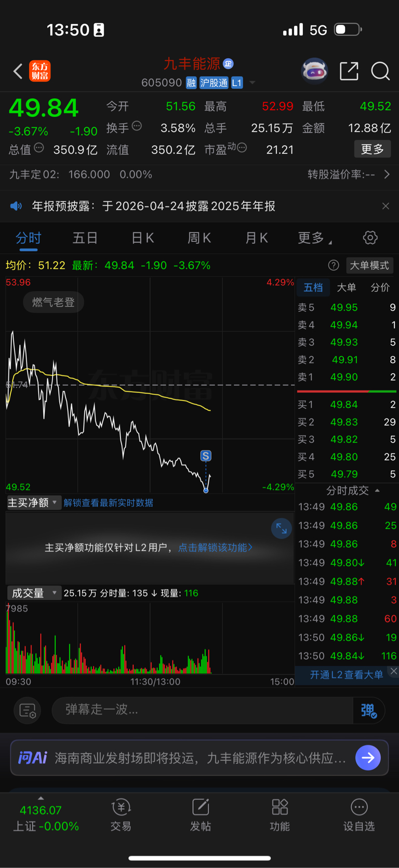Tap the speaker announcement icon
Viewport: 399px width, 868px height.
[16, 206]
